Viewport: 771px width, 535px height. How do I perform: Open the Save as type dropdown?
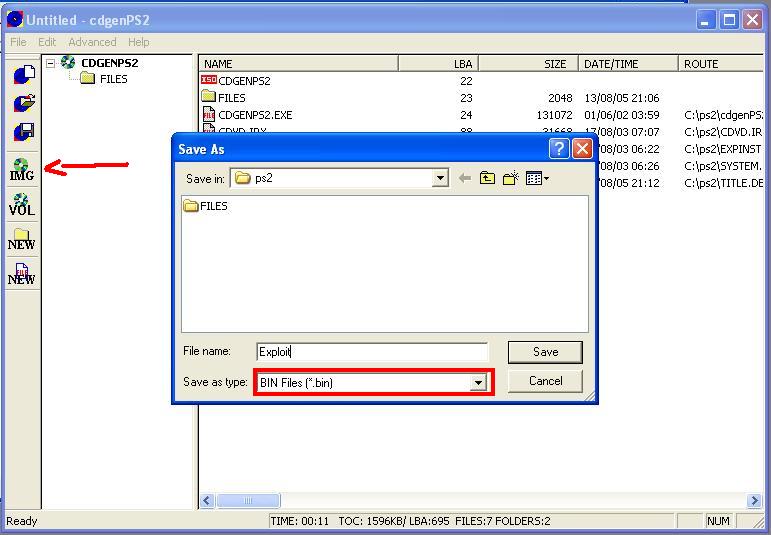(x=478, y=382)
